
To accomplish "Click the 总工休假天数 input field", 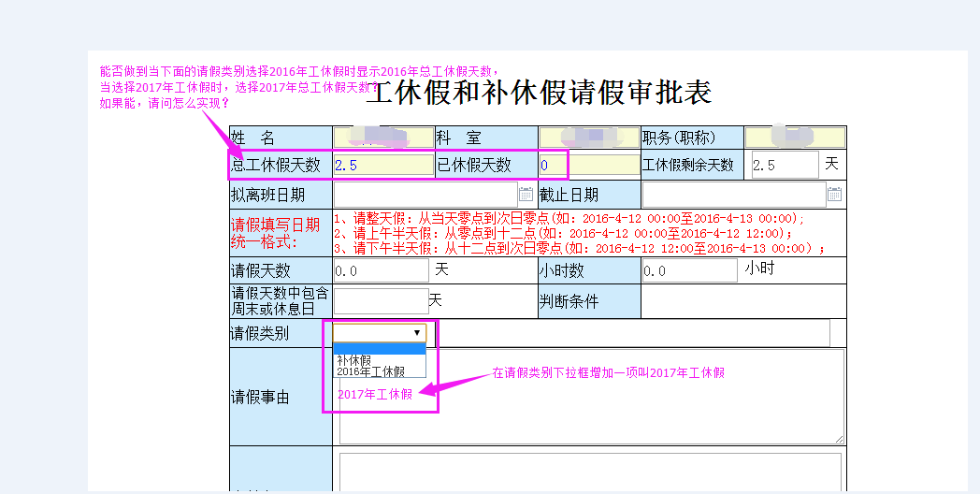I will point(383,166).
